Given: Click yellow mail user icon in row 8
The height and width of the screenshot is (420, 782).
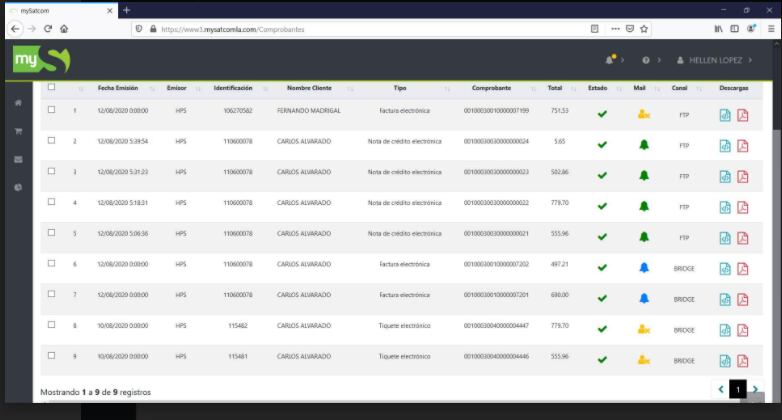Looking at the screenshot, I should pyautogui.click(x=644, y=328).
